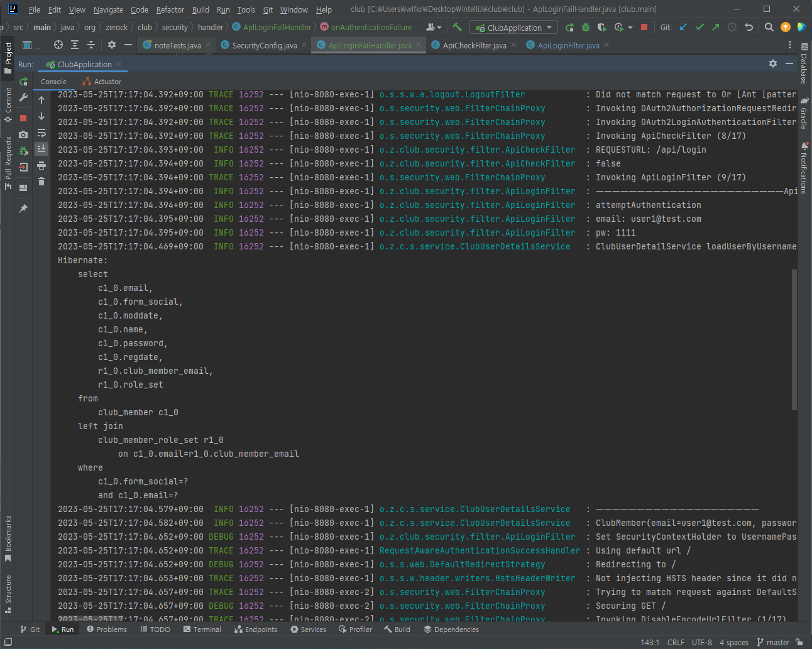Viewport: 812px width, 649px height.
Task: Open the Problems tool window
Action: [107, 629]
